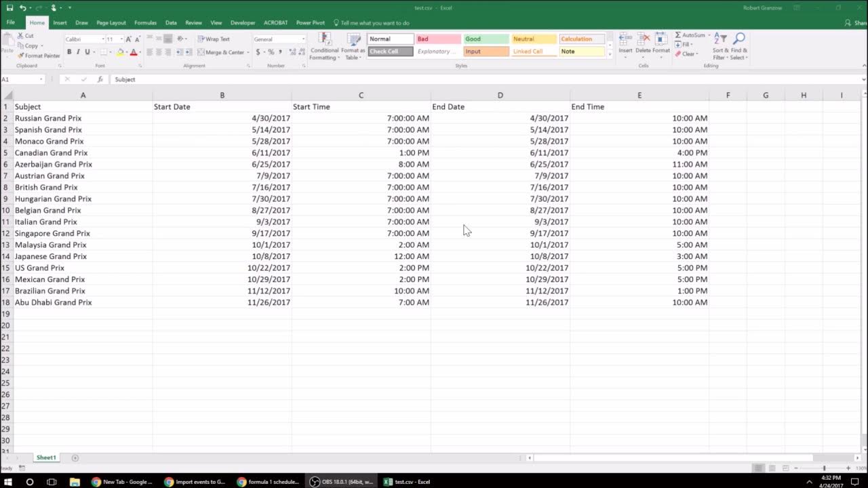This screenshot has height=488, width=868.
Task: Click the Undo arrow in the title bar
Action: coord(23,7)
